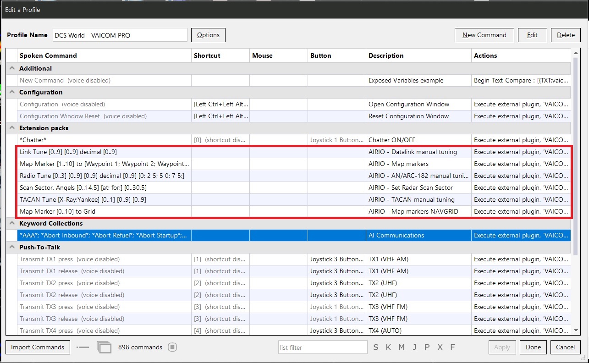Viewport: 589px width, 364px height.
Task: Click the New Command button
Action: [x=484, y=35]
